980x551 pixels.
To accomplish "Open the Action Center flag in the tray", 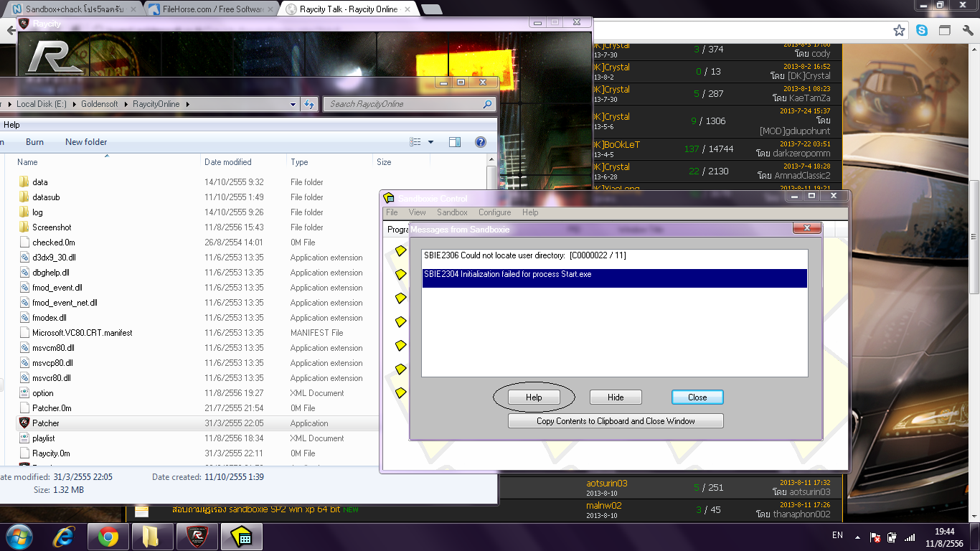I will tap(875, 537).
